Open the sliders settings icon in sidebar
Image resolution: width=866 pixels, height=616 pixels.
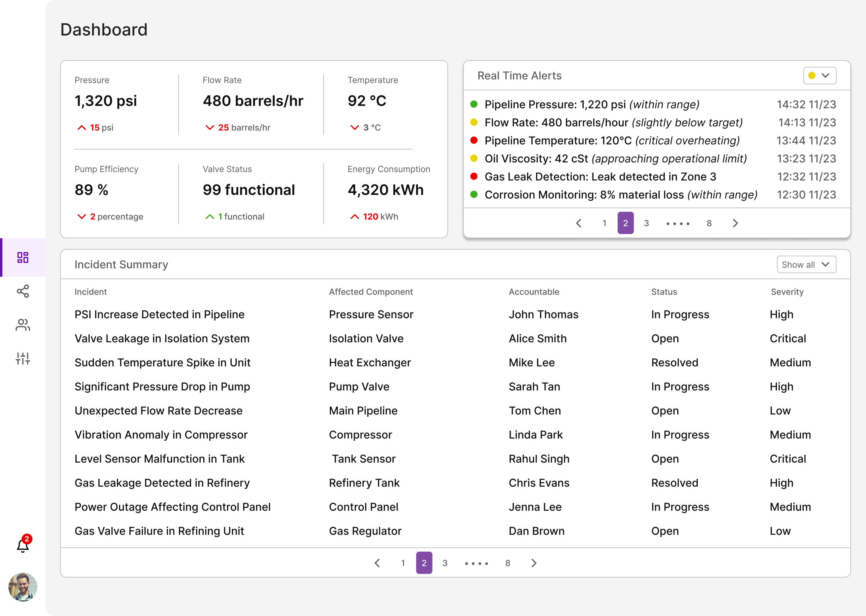click(x=23, y=358)
